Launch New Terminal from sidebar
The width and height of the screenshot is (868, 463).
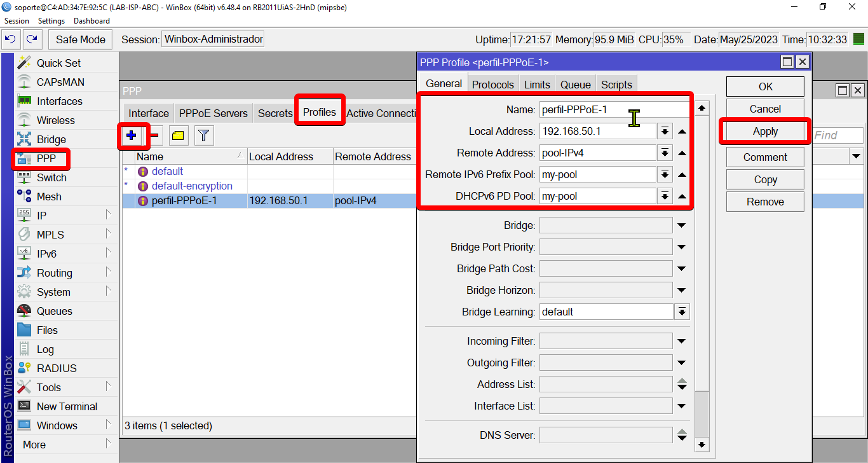coord(67,406)
